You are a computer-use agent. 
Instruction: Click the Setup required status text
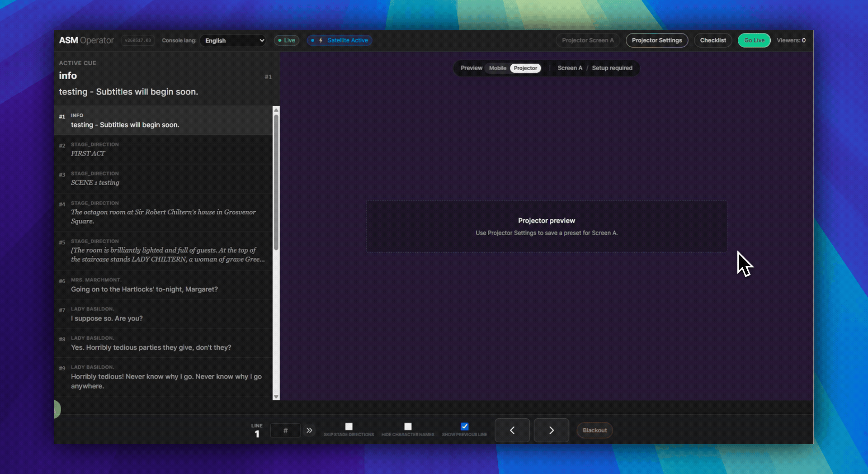612,68
